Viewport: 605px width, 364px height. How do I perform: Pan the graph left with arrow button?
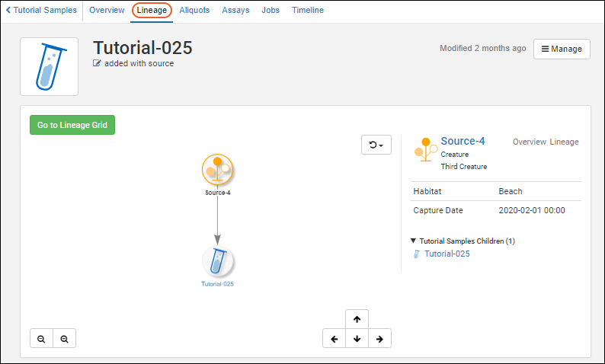tap(334, 339)
